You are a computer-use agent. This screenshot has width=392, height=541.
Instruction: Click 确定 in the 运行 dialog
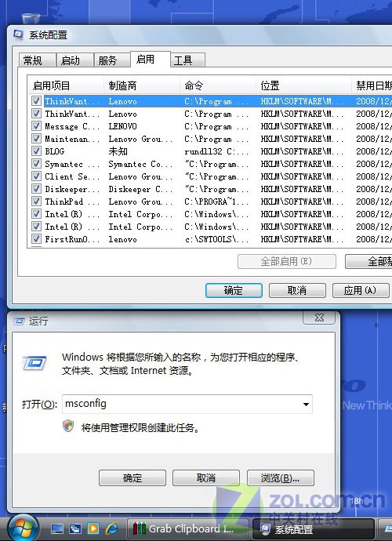(132, 477)
